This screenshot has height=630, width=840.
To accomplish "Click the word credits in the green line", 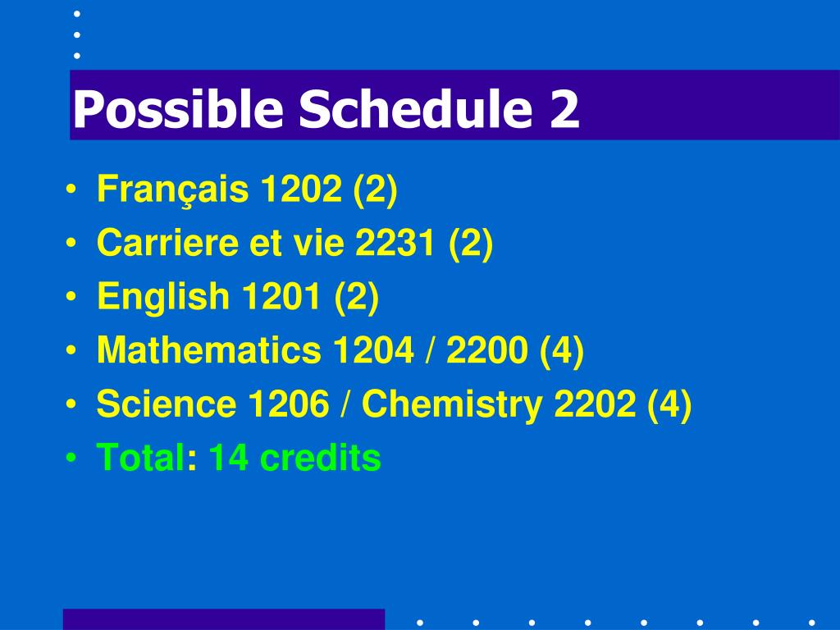I will tap(321, 458).
